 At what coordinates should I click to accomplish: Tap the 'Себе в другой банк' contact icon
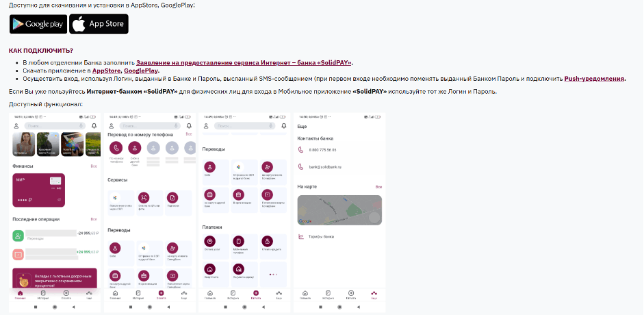click(x=135, y=148)
